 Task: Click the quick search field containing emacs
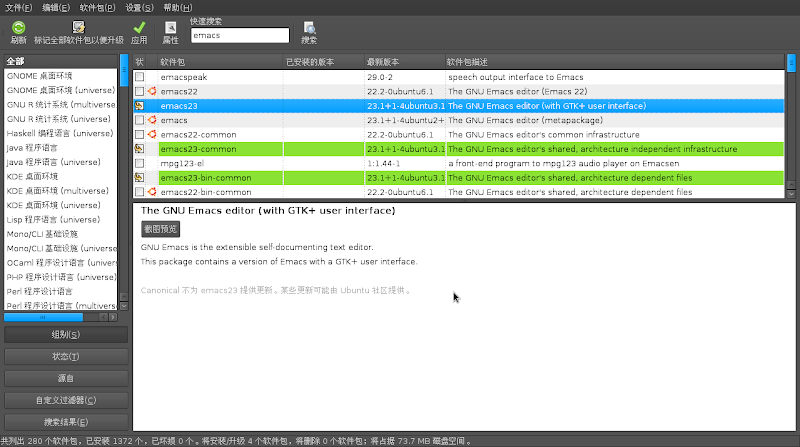pyautogui.click(x=240, y=35)
